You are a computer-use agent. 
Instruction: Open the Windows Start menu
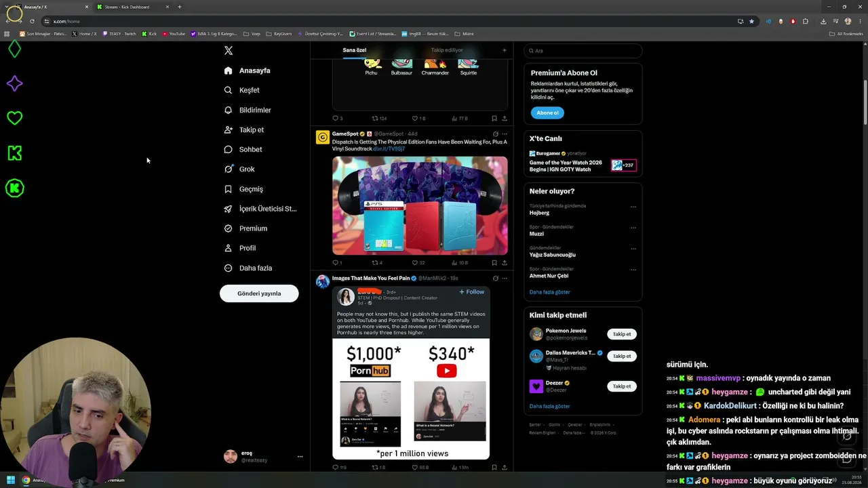pos(11,480)
